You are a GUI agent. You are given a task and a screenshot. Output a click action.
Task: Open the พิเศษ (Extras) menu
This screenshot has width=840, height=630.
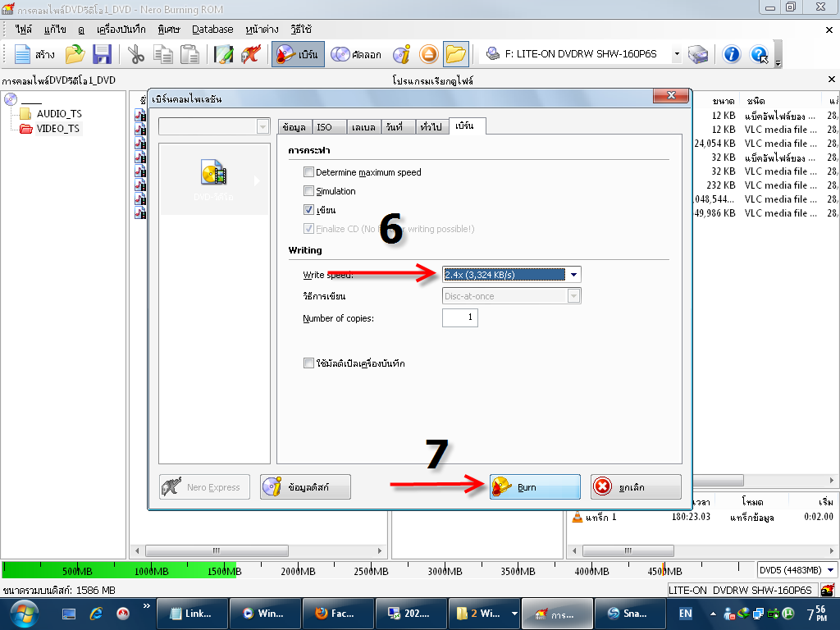(169, 30)
